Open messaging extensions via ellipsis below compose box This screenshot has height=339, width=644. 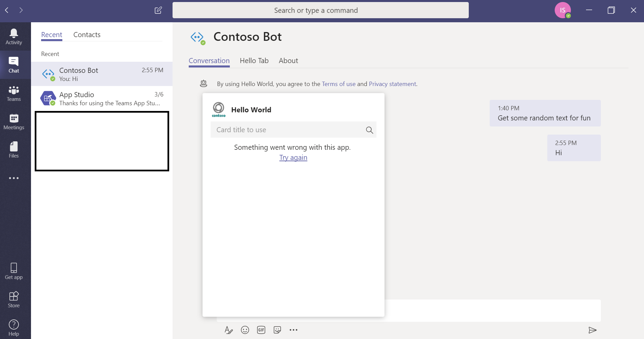(294, 330)
